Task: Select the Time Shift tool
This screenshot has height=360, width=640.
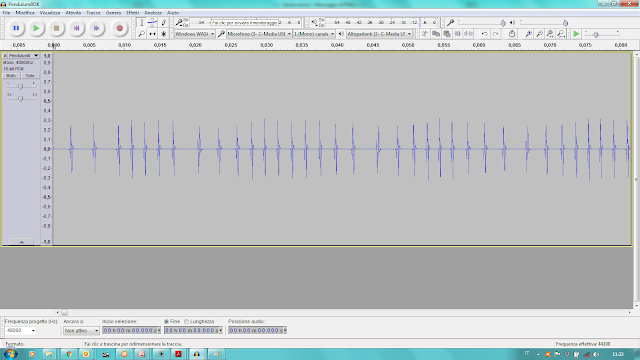Action: (152, 34)
